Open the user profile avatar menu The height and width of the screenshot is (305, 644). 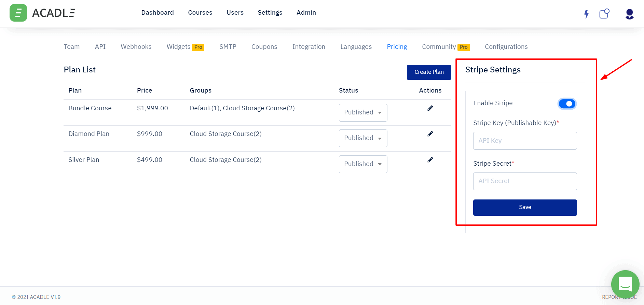click(x=629, y=14)
